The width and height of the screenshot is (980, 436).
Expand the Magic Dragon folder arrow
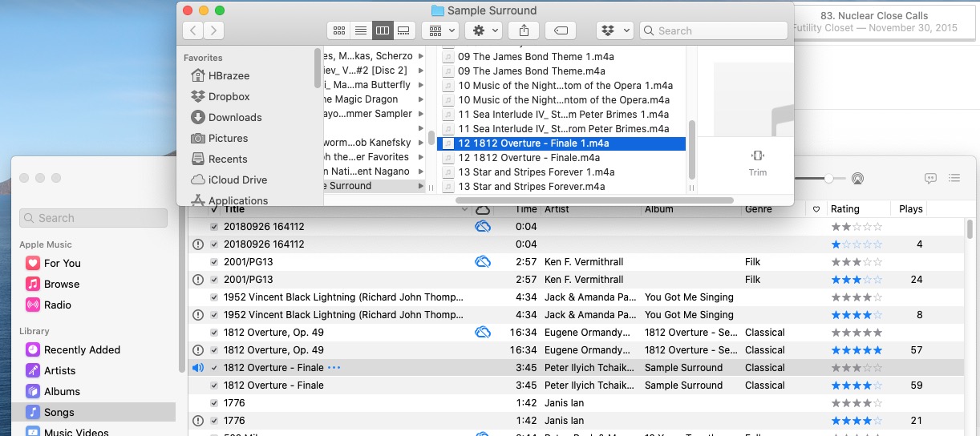click(x=422, y=99)
